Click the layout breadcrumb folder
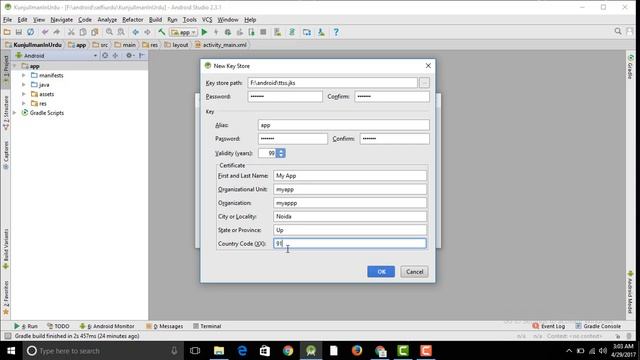Image resolution: width=640 pixels, height=360 pixels. pyautogui.click(x=176, y=45)
